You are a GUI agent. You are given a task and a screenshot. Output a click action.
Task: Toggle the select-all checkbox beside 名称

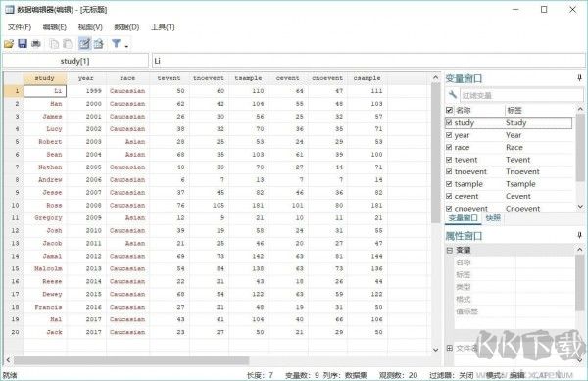pyautogui.click(x=449, y=110)
